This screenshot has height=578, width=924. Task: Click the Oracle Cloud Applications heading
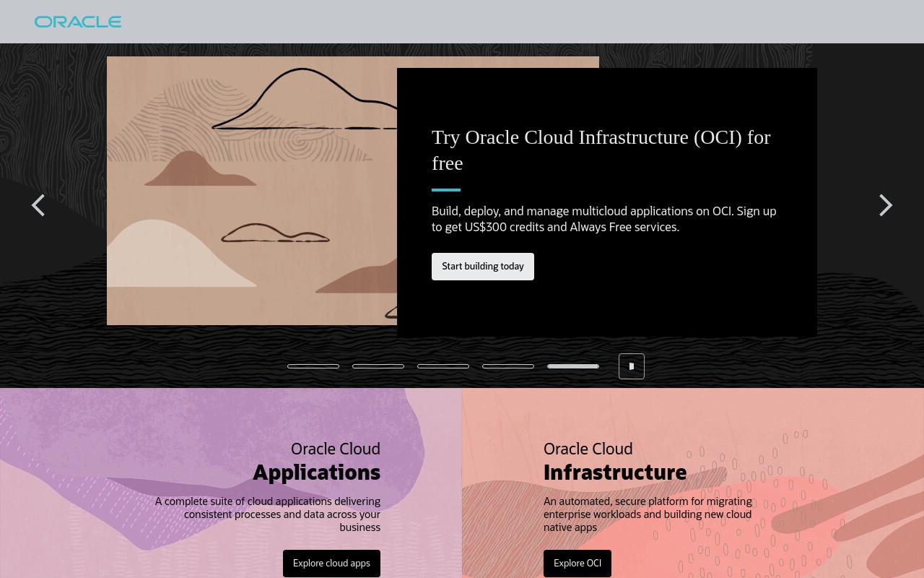[x=316, y=461]
